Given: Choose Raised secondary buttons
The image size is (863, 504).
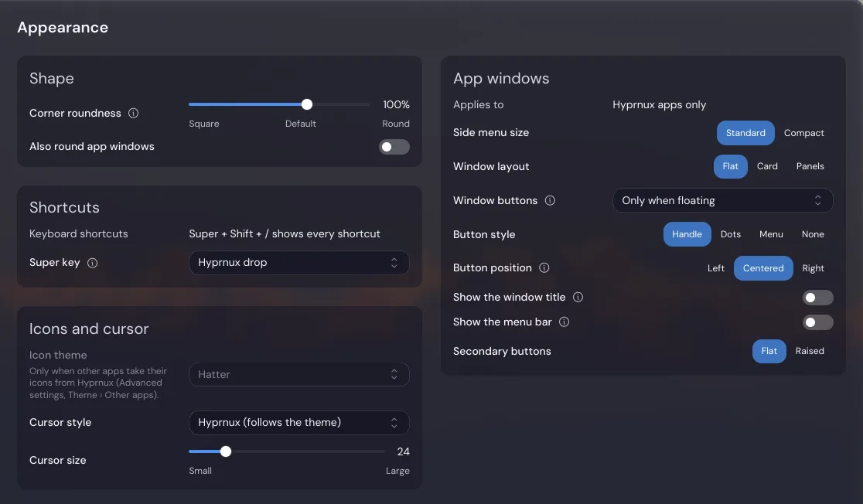Looking at the screenshot, I should [x=810, y=351].
